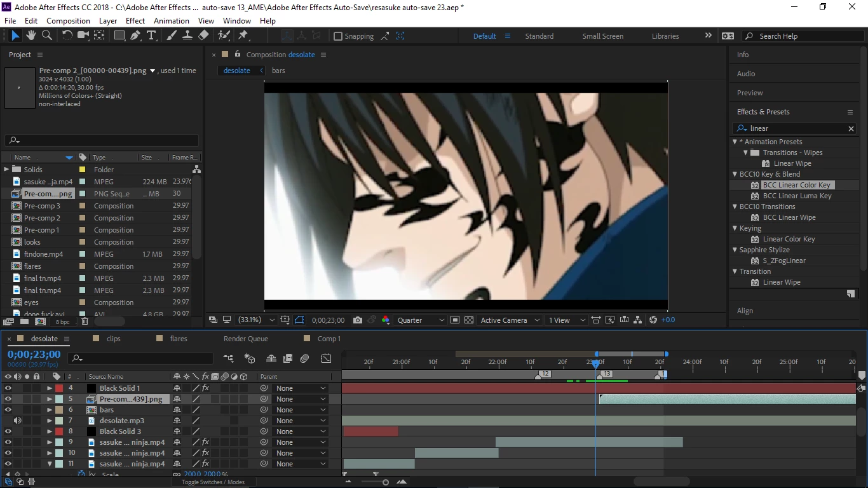This screenshot has height=488, width=868.
Task: Open the Libraries workspace
Action: 665,36
